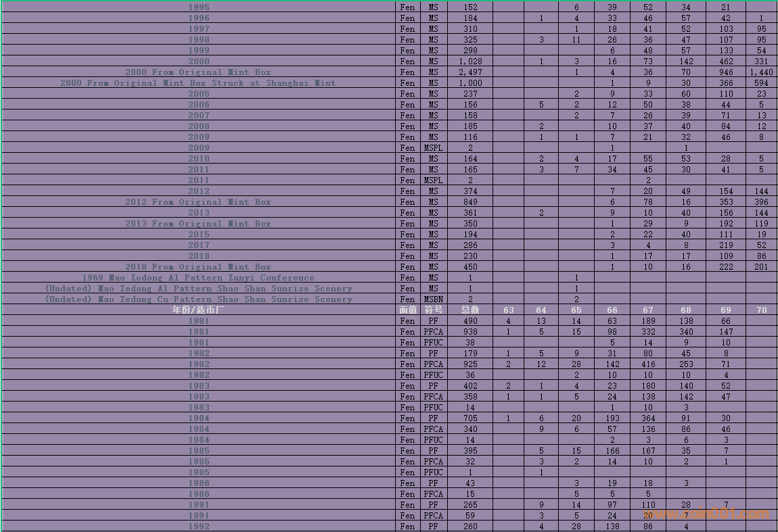Click the grade 63 column header

(508, 310)
